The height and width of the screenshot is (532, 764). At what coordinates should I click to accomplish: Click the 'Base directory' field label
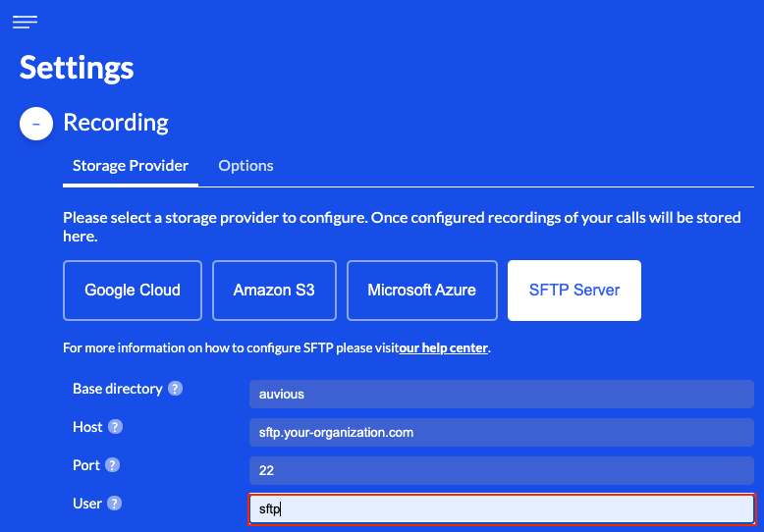(117, 389)
